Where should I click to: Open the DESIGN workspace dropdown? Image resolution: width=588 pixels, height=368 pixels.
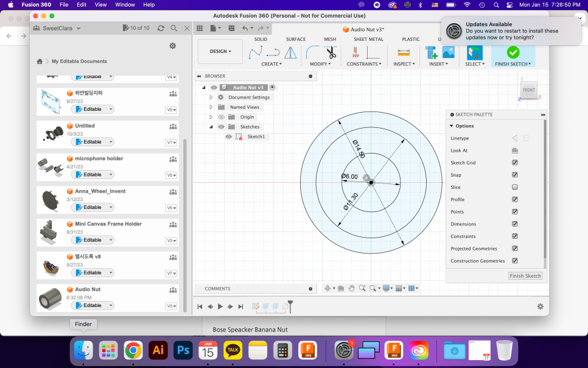pyautogui.click(x=220, y=51)
